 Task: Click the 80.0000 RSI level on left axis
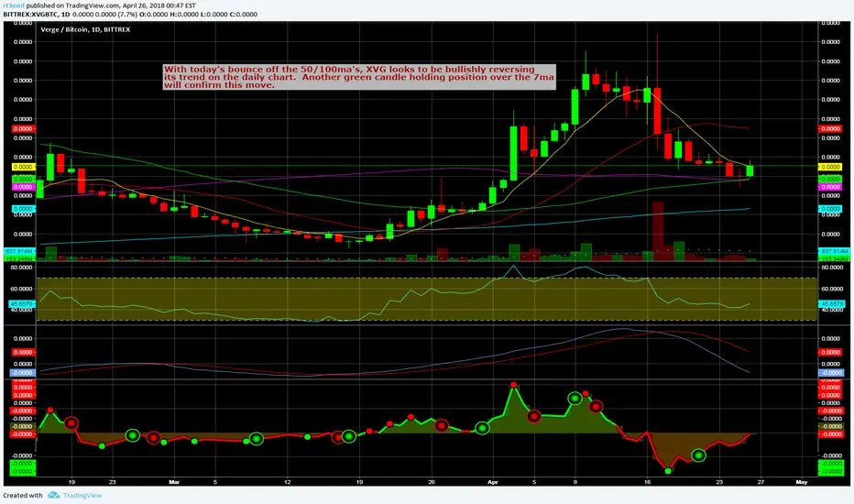pos(21,268)
